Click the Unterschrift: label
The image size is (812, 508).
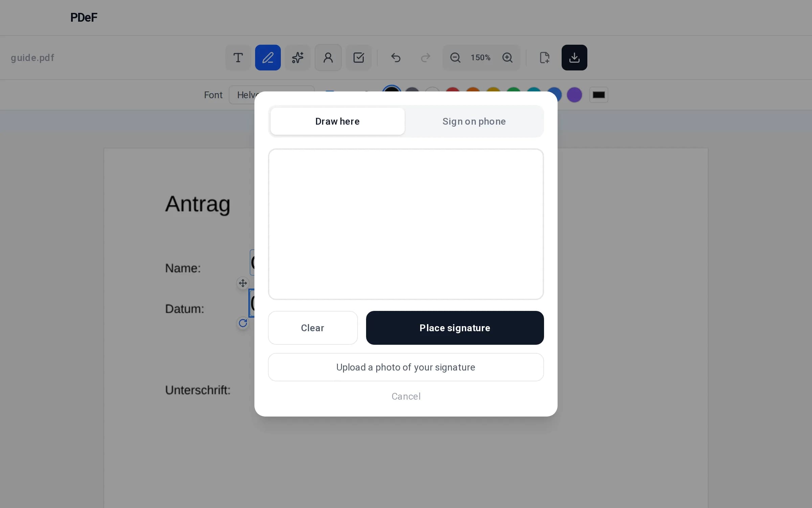[198, 390]
